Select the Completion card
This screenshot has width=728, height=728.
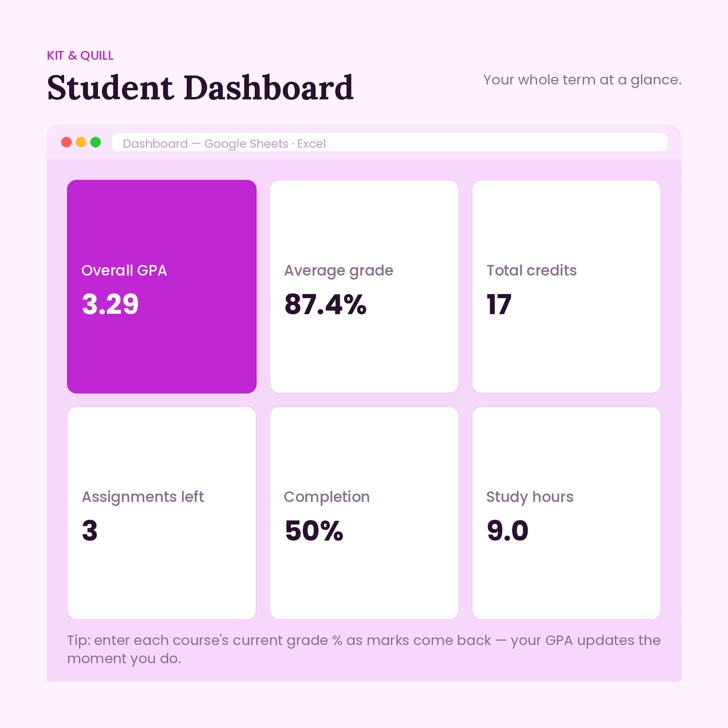364,513
